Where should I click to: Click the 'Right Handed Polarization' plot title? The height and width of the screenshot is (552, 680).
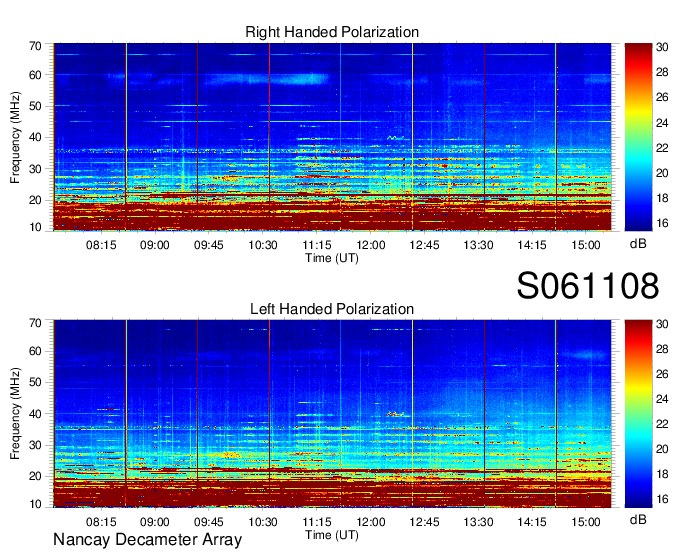pos(332,32)
